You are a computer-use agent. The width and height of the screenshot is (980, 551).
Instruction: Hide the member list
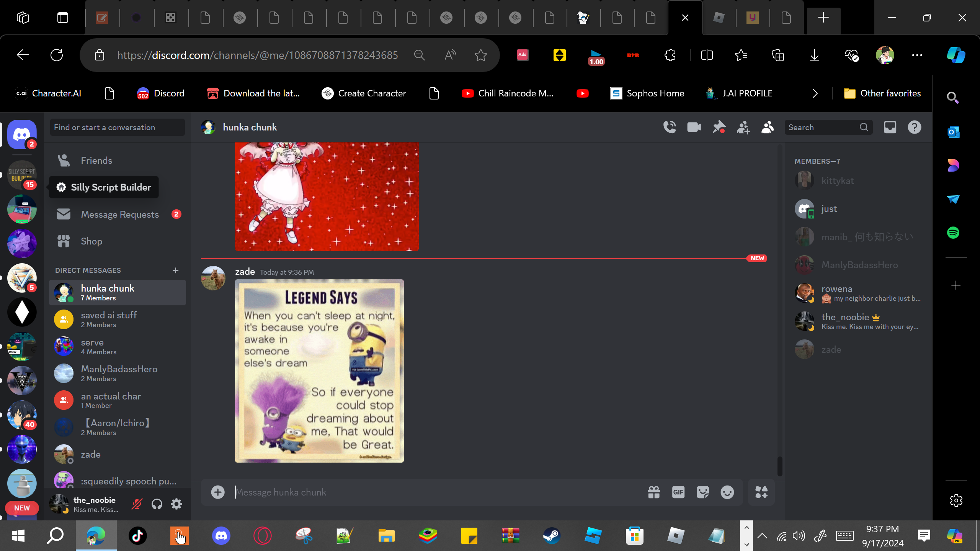click(768, 127)
